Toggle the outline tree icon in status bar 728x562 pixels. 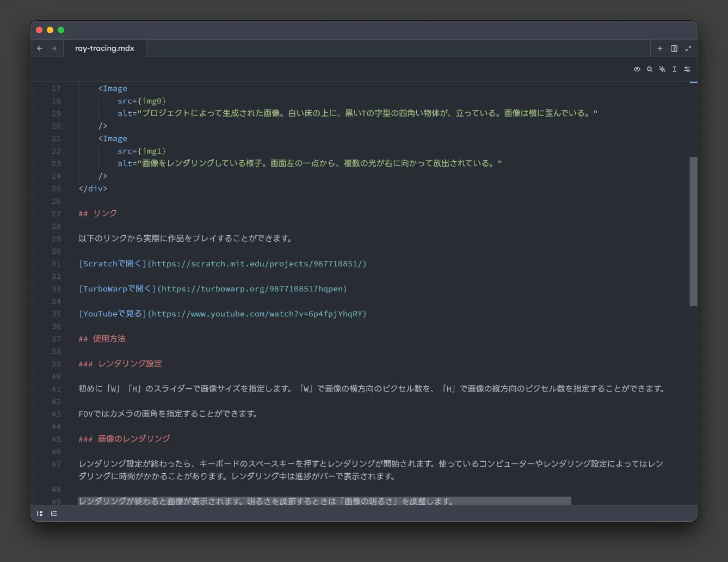(39, 513)
